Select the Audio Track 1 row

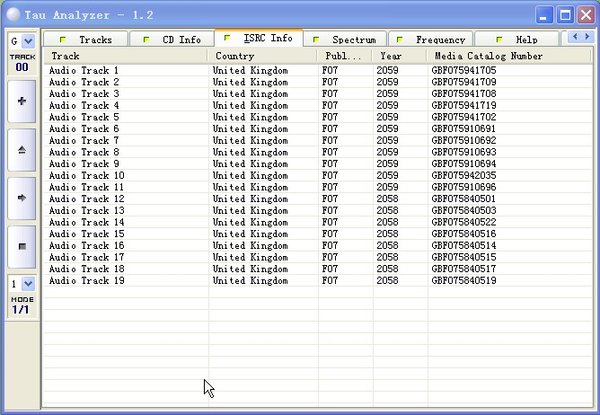tap(318, 70)
